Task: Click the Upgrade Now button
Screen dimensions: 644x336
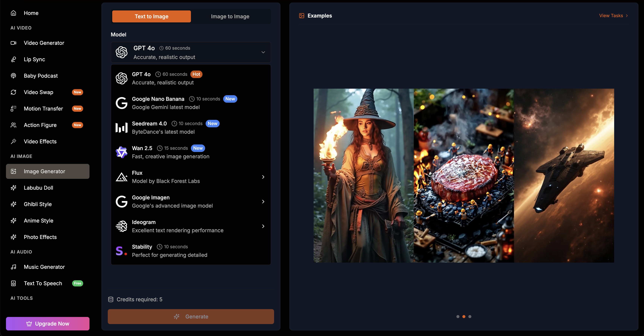Action: point(48,323)
